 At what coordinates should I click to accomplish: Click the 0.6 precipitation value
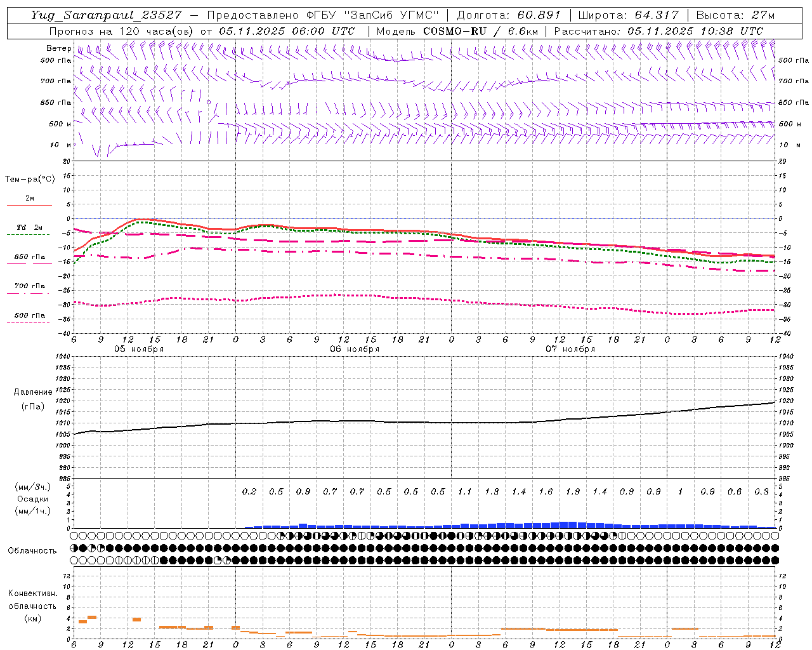tap(735, 491)
